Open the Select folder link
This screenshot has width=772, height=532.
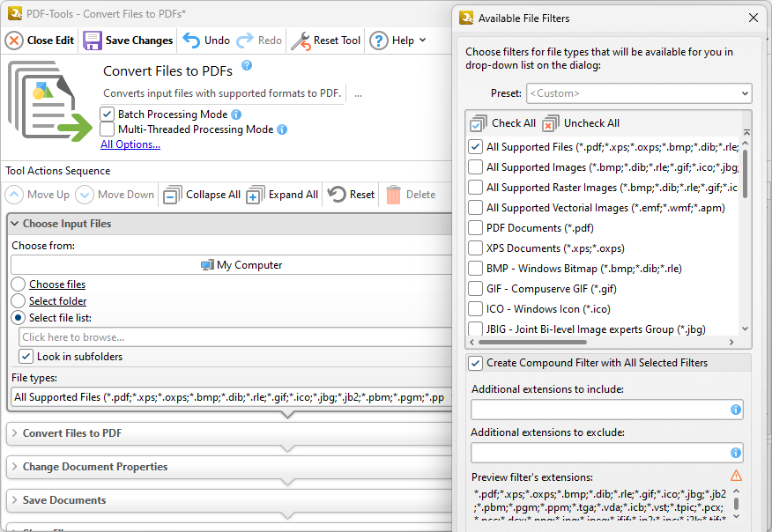[x=57, y=301]
